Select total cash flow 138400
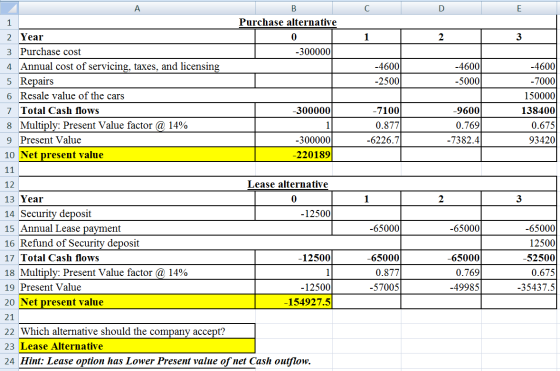This screenshot has height=371, width=560. pos(519,111)
